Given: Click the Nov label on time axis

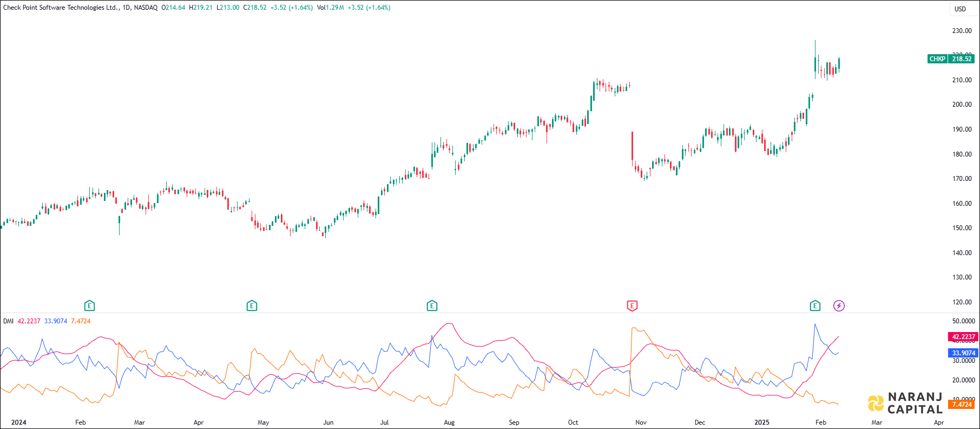Looking at the screenshot, I should tap(641, 422).
